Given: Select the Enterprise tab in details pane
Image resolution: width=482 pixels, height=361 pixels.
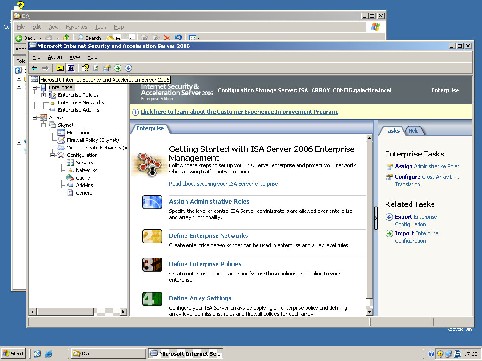Looking at the screenshot, I should (x=150, y=128).
